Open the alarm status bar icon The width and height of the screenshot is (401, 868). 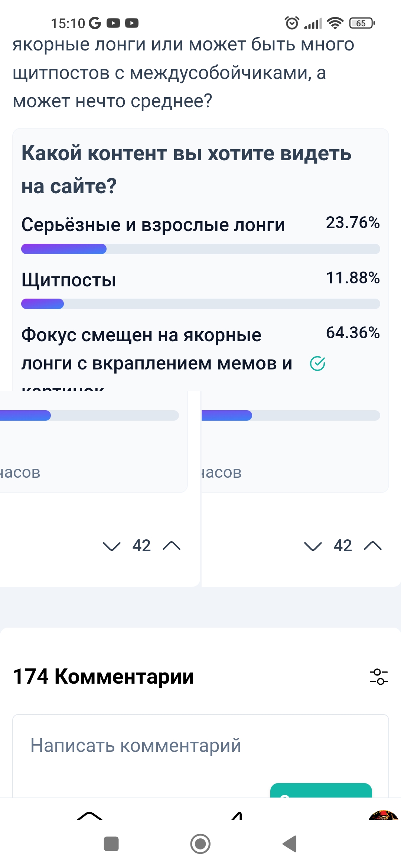[x=292, y=23]
